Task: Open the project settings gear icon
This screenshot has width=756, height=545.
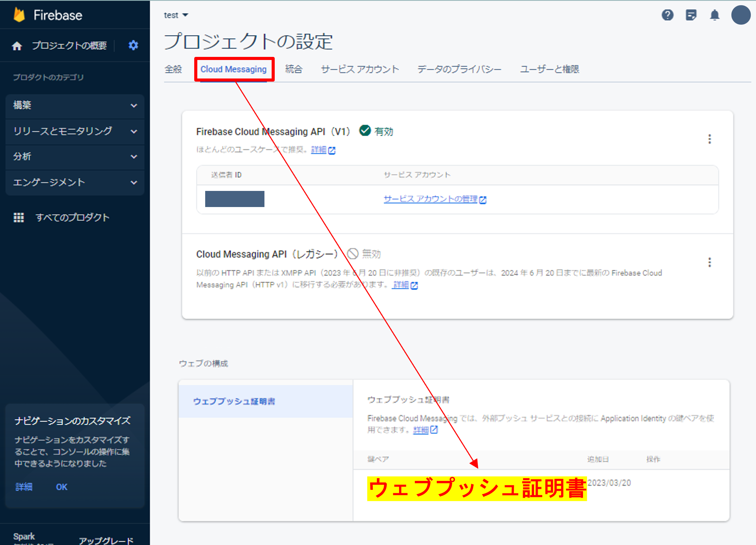Action: coord(133,45)
